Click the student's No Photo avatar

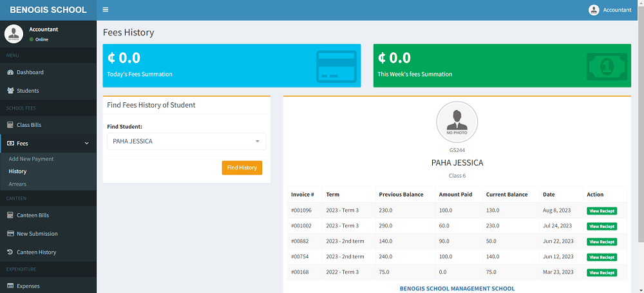click(457, 122)
